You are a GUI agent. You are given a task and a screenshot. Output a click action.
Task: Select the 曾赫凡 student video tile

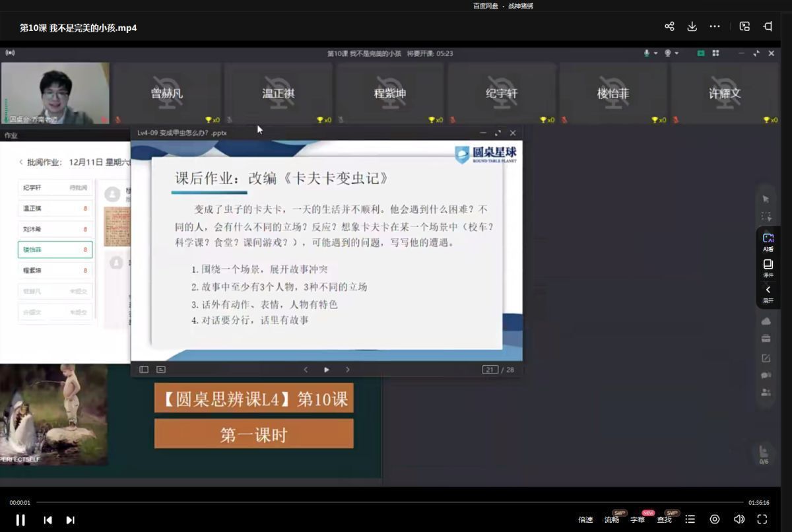click(x=167, y=93)
